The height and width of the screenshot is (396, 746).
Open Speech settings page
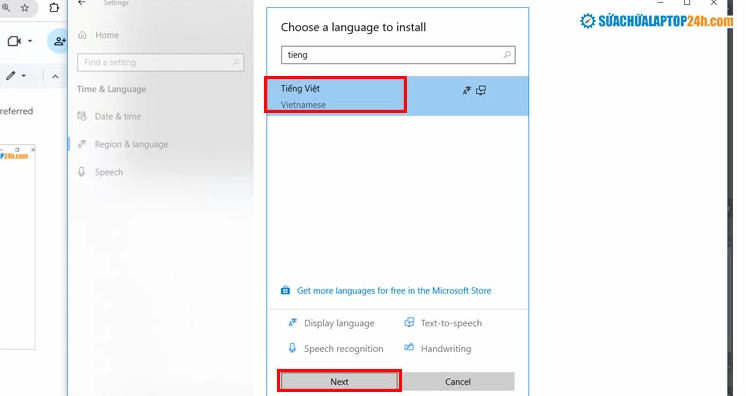pyautogui.click(x=108, y=172)
